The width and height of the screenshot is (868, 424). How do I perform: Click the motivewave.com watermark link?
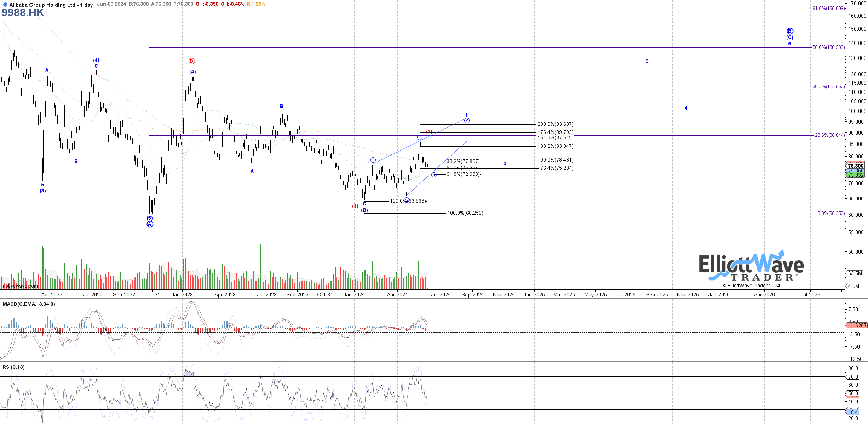[x=19, y=286]
